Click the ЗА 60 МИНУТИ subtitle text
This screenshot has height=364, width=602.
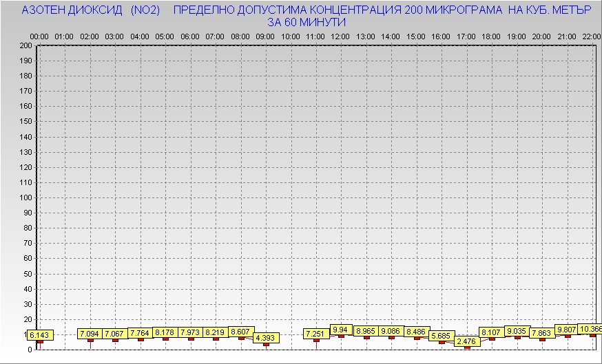click(307, 22)
